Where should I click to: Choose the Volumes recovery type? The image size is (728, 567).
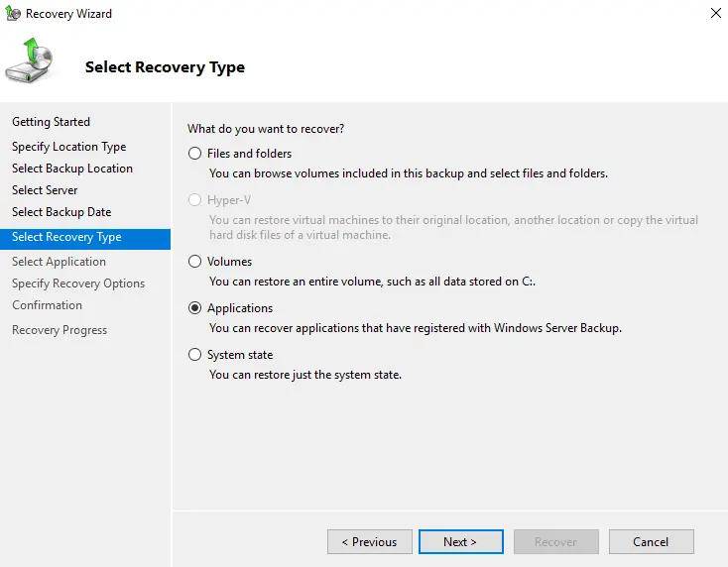point(195,262)
